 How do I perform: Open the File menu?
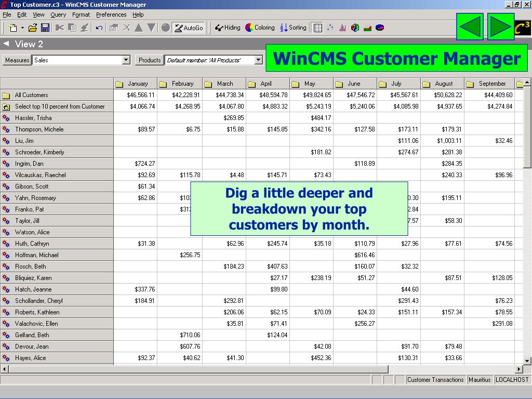pos(7,15)
